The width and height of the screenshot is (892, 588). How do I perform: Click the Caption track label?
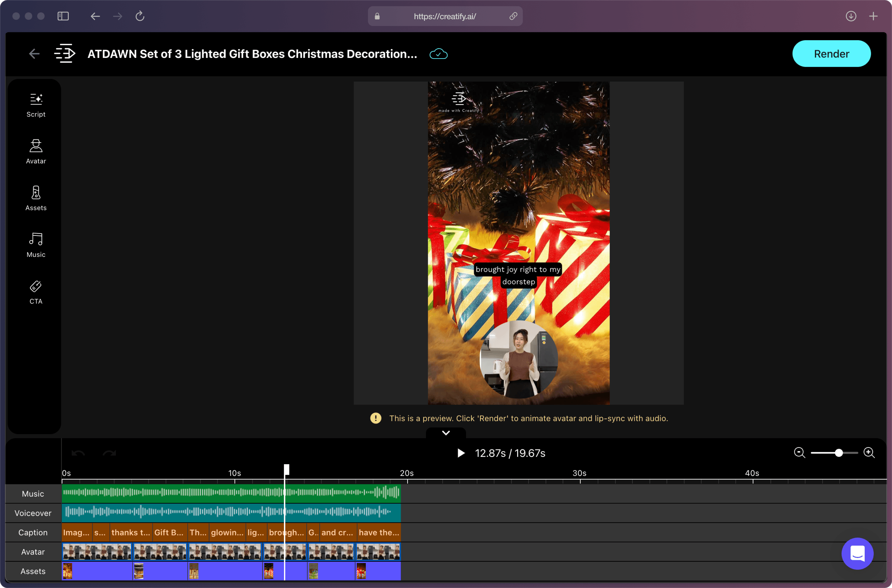(33, 533)
